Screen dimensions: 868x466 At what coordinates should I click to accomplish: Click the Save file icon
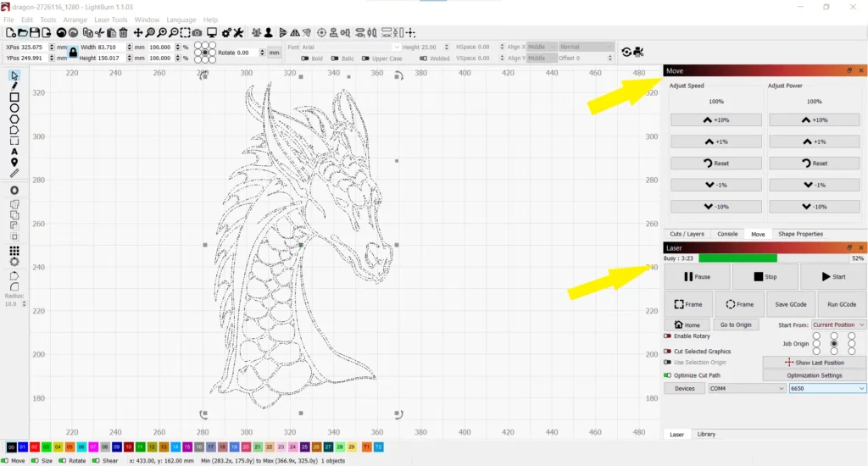pos(35,32)
